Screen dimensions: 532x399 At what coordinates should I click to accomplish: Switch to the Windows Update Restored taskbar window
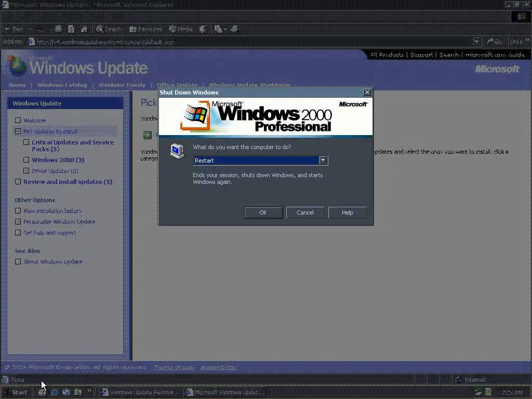pyautogui.click(x=141, y=392)
